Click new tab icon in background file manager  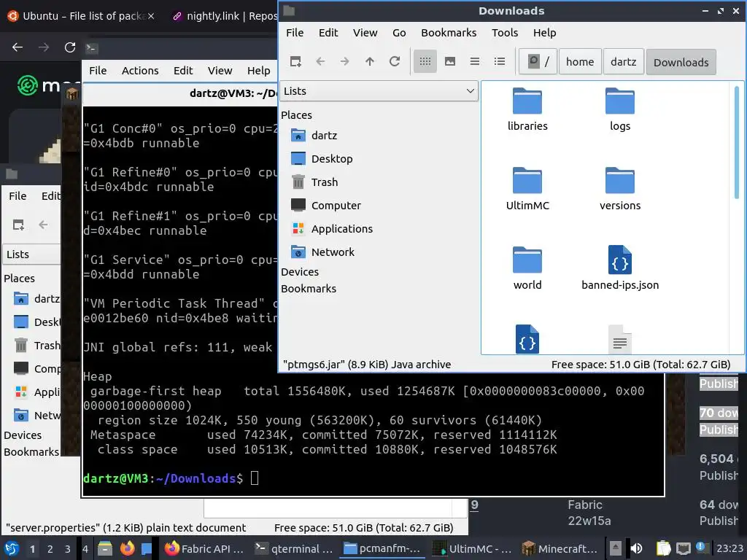(x=18, y=225)
